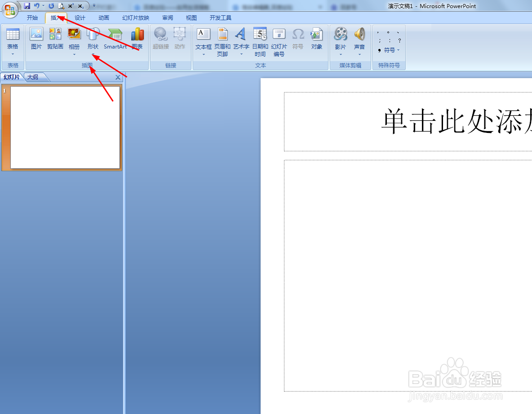Open 页眉和页脚 header and footer

(222, 42)
